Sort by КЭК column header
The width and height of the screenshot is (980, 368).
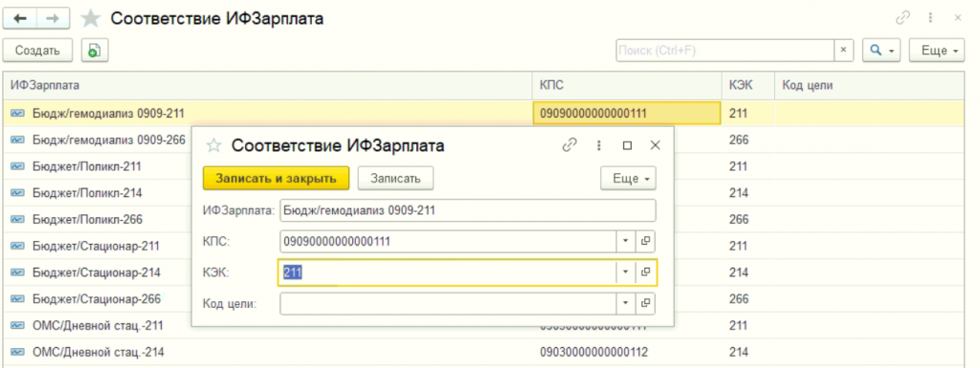(x=748, y=86)
